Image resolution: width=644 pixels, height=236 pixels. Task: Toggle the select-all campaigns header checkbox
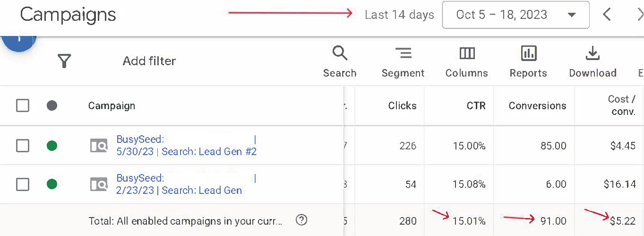23,105
